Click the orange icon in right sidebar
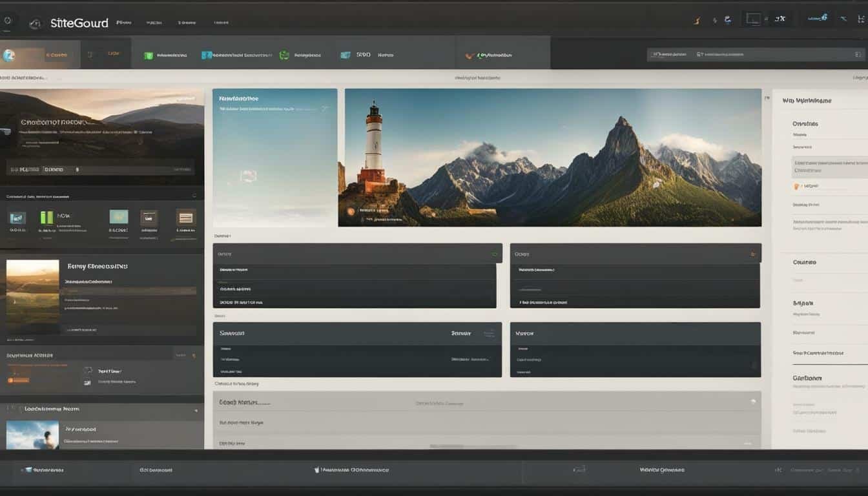 click(796, 186)
